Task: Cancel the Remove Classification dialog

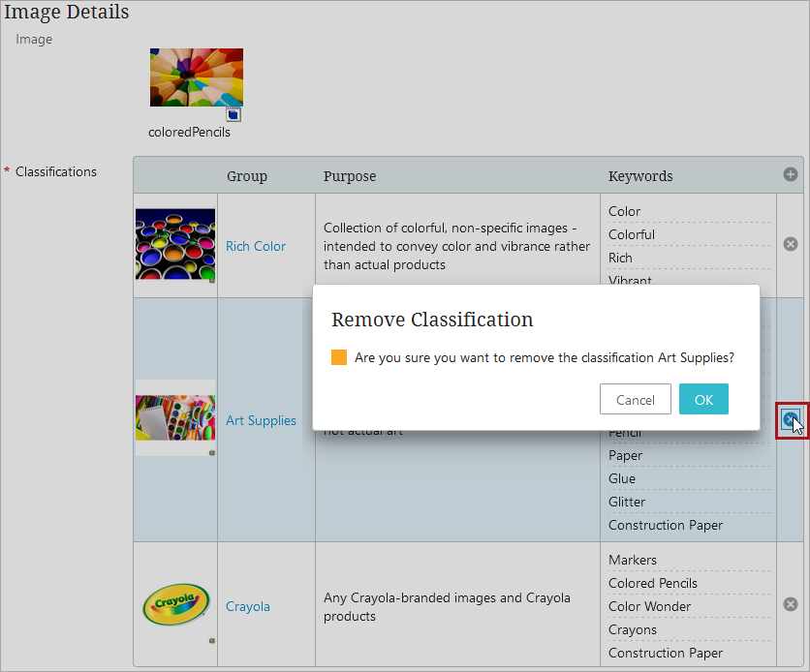Action: (636, 399)
